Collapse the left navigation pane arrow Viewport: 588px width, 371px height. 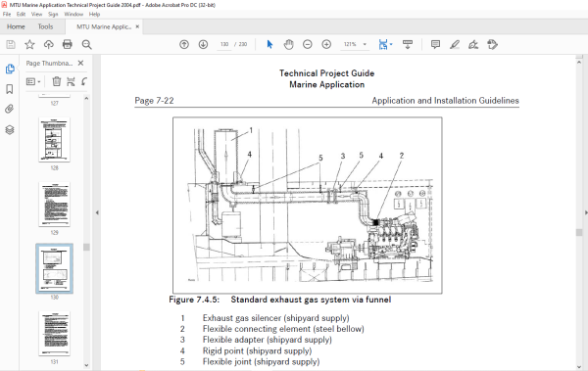[x=97, y=212]
